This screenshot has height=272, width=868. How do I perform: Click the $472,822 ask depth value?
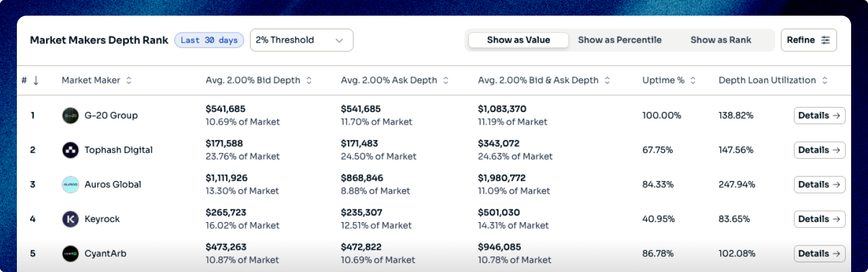[362, 247]
